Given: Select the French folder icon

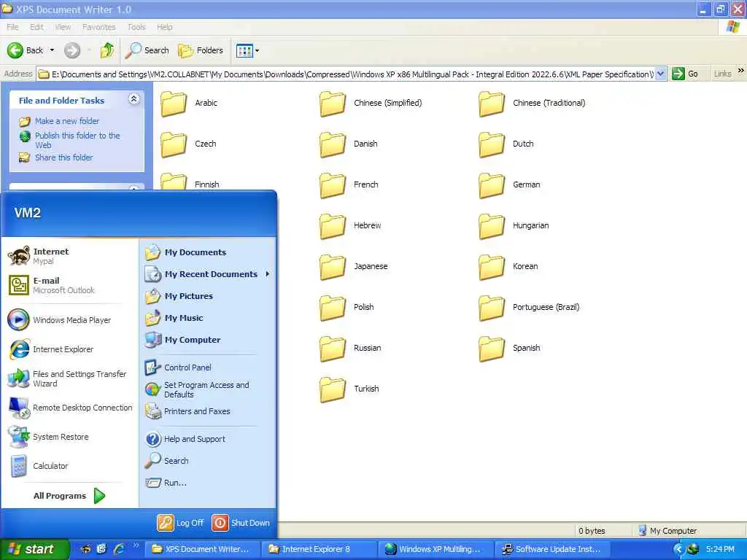Looking at the screenshot, I should click(333, 185).
